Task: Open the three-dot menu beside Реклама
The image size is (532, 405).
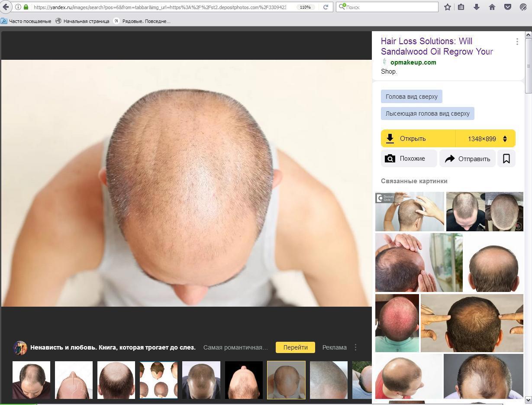Action: click(355, 347)
